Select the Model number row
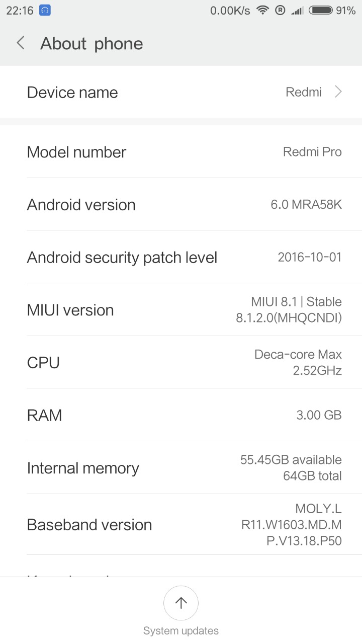362x644 pixels. (181, 152)
